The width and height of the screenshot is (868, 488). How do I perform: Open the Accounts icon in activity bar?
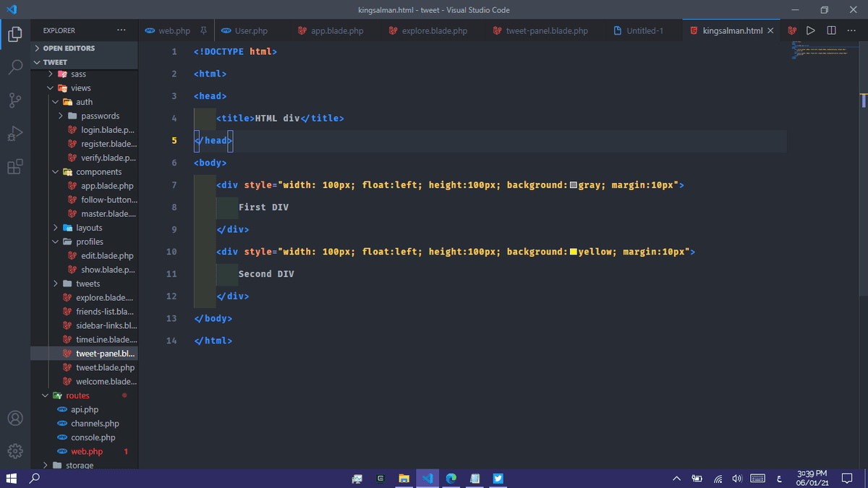[x=15, y=419]
